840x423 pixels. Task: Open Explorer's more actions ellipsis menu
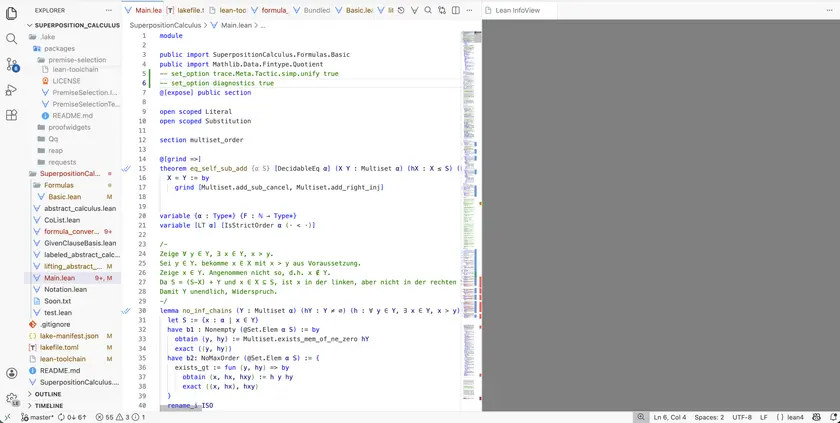pos(111,10)
